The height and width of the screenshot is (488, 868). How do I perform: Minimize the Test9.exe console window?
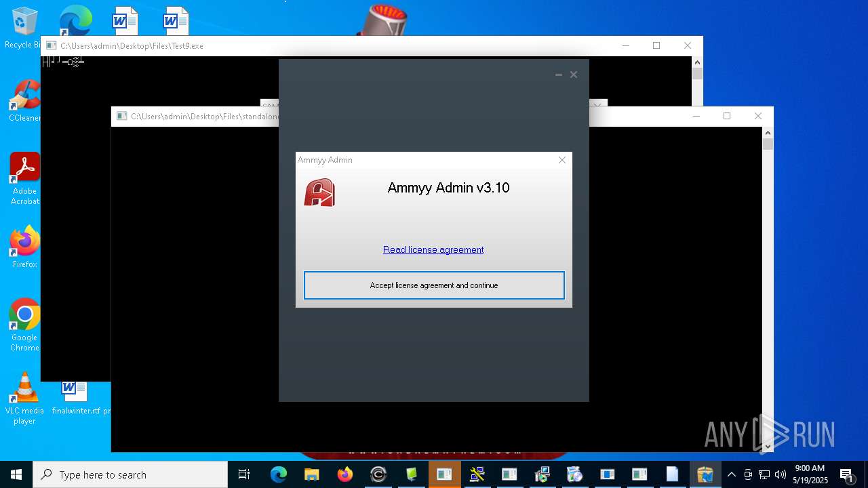click(x=625, y=45)
